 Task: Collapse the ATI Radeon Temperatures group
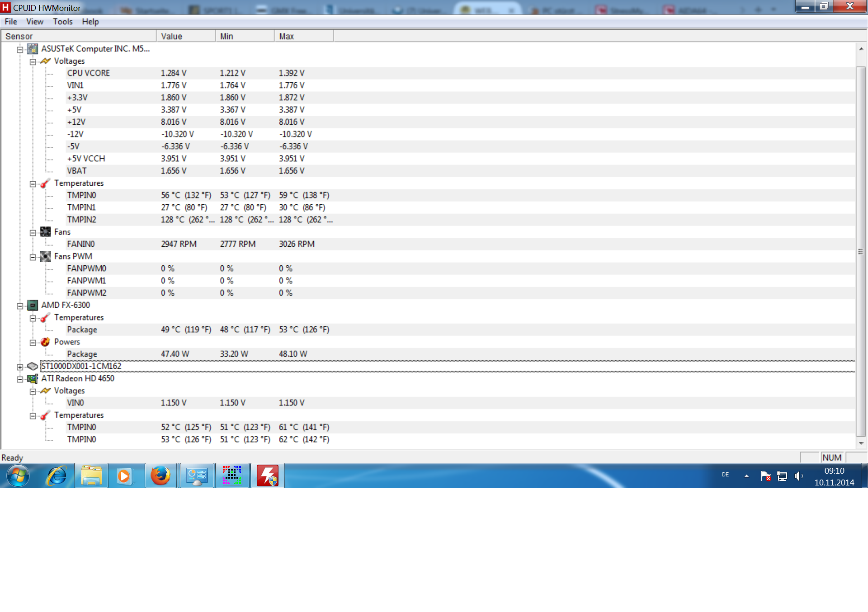pyautogui.click(x=33, y=416)
